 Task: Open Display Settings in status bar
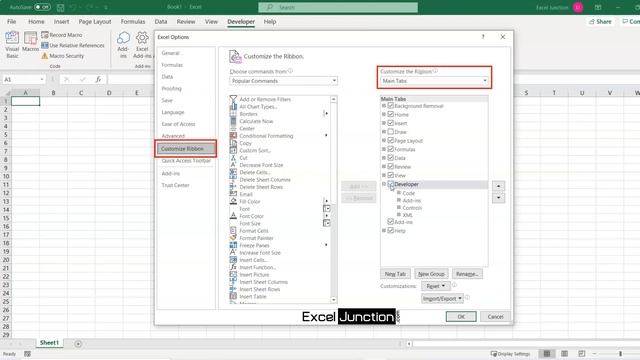point(510,354)
